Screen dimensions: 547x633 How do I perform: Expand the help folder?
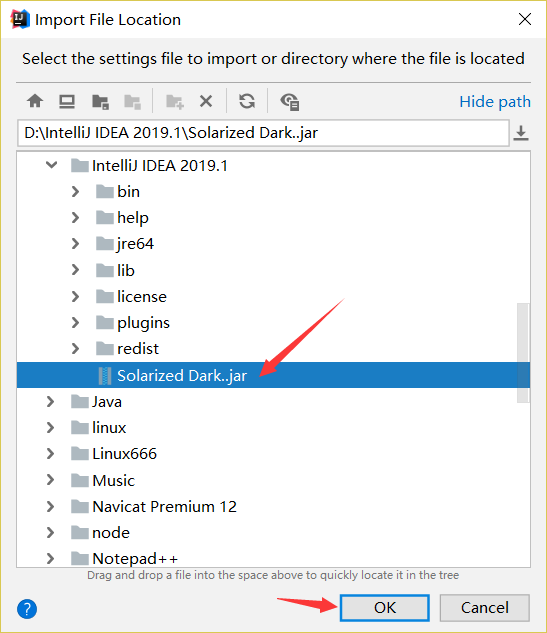tap(75, 217)
